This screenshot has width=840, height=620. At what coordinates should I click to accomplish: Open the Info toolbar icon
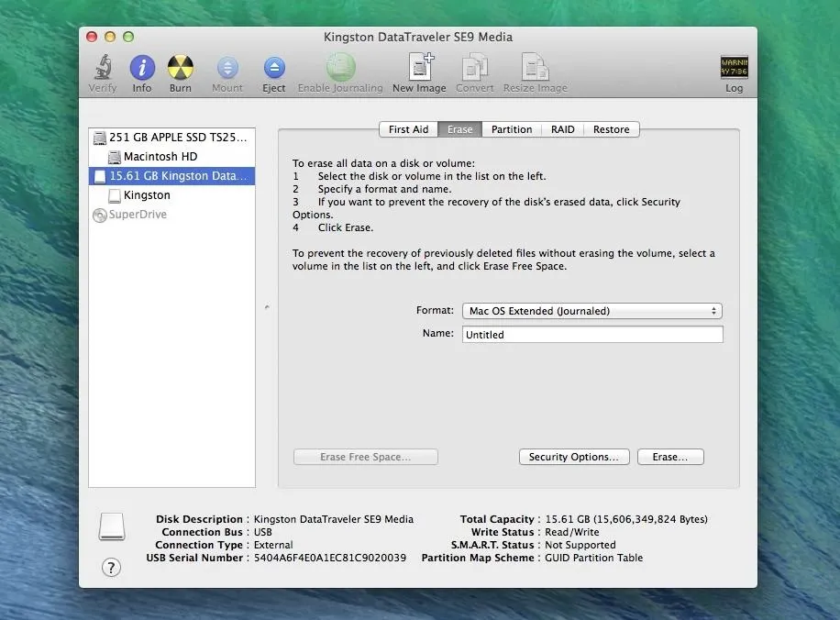coord(142,69)
